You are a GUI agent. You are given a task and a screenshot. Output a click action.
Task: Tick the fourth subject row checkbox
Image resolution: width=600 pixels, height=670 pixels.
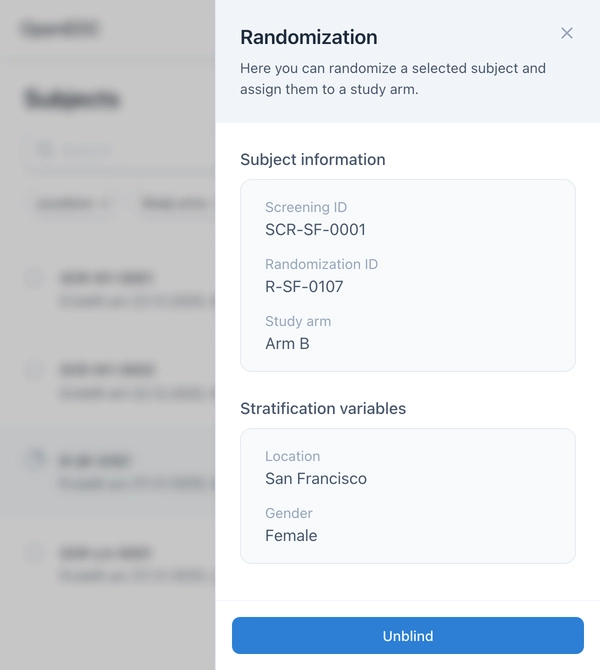coord(35,552)
